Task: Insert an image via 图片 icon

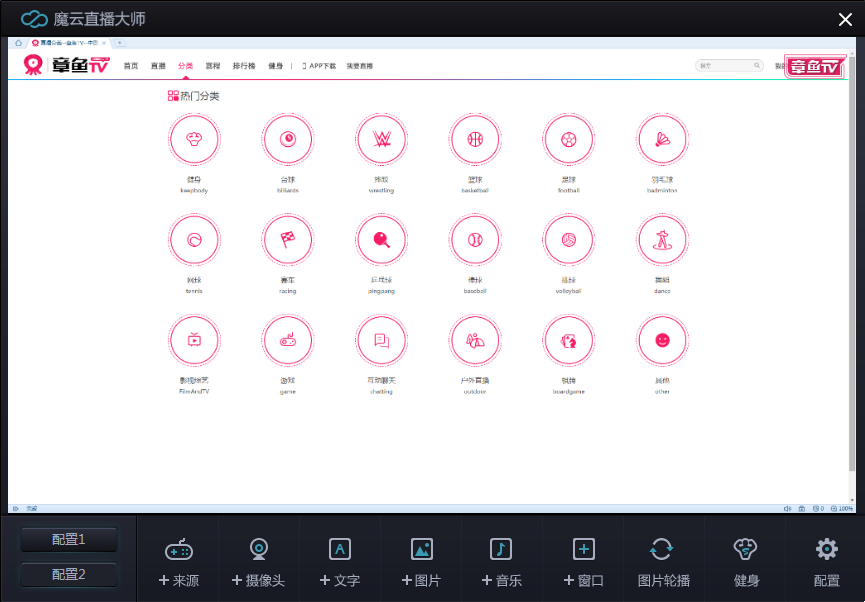Action: (421, 550)
